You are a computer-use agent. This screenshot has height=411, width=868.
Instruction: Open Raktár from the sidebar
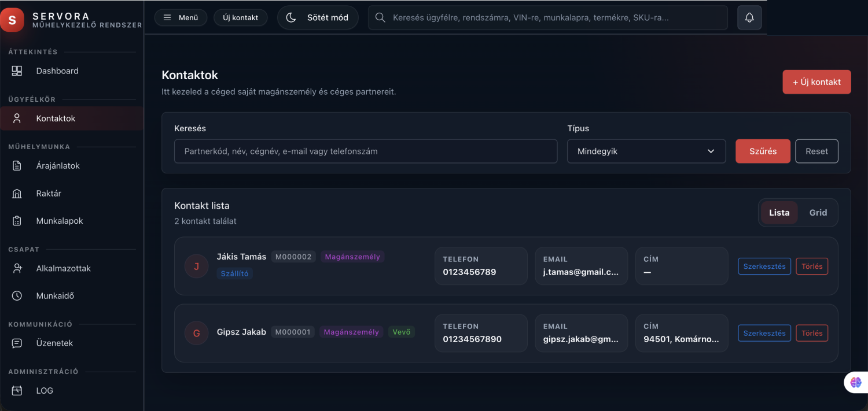tap(72, 194)
